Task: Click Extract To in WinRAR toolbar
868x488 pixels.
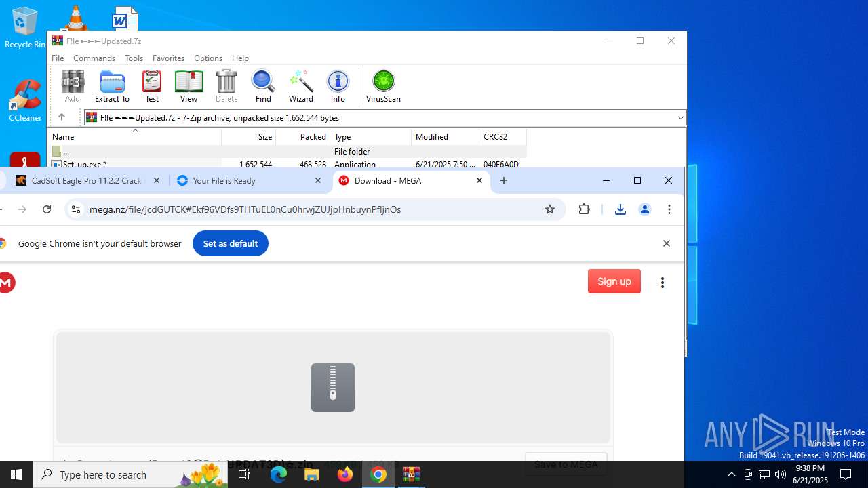Action: tap(112, 86)
